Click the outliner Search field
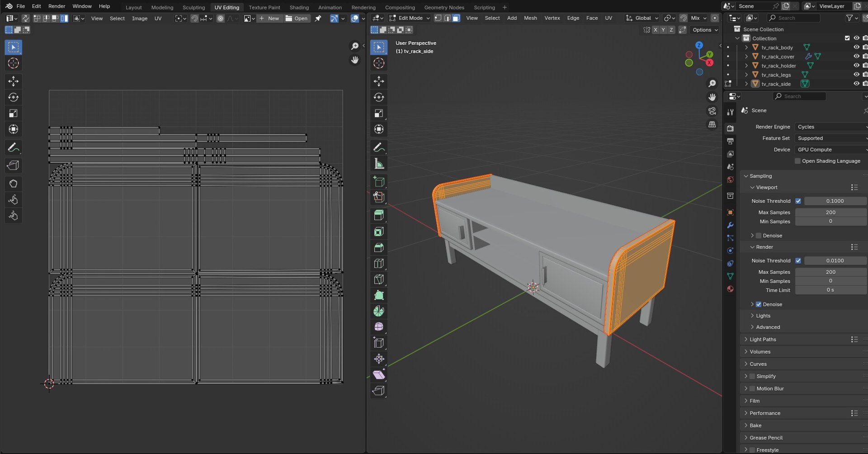The image size is (868, 454). [794, 18]
